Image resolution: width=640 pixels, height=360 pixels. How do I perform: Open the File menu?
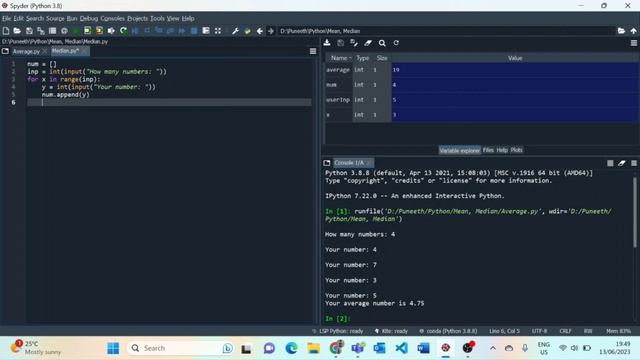7,18
